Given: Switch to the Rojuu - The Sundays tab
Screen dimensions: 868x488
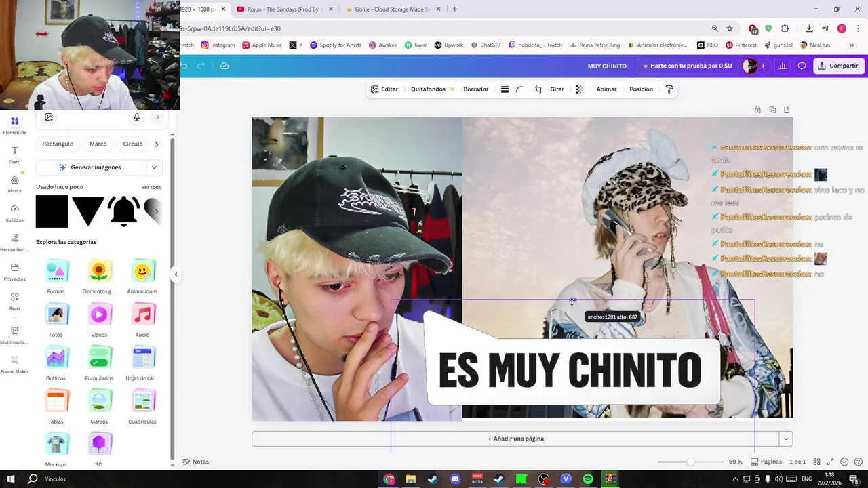Looking at the screenshot, I should (284, 9).
